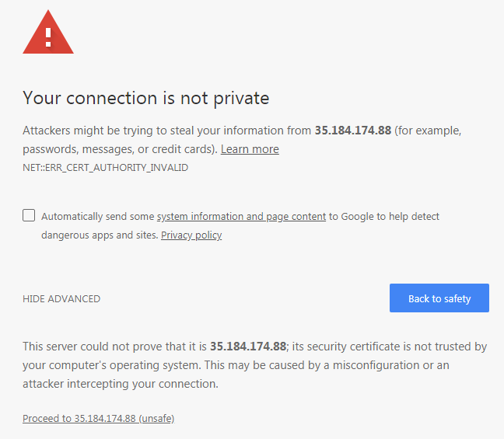Enable the automatic reporting checkbox
The image size is (504, 439).
(29, 215)
